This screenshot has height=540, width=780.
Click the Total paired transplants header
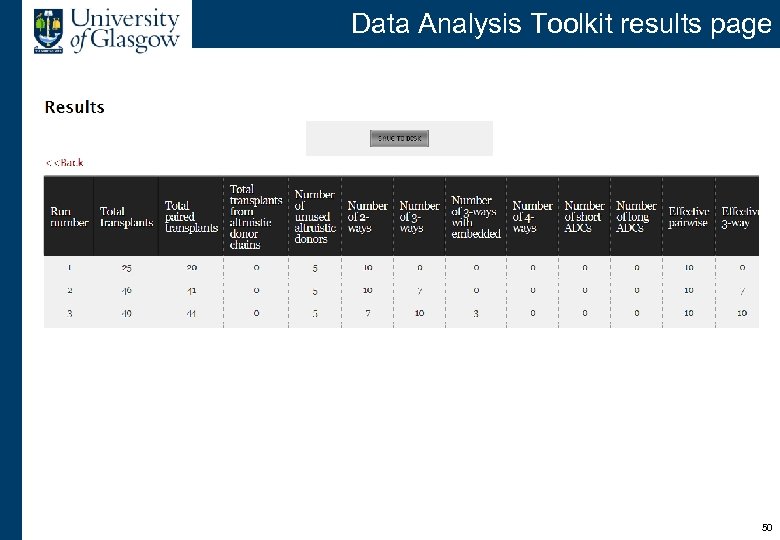pyautogui.click(x=191, y=217)
